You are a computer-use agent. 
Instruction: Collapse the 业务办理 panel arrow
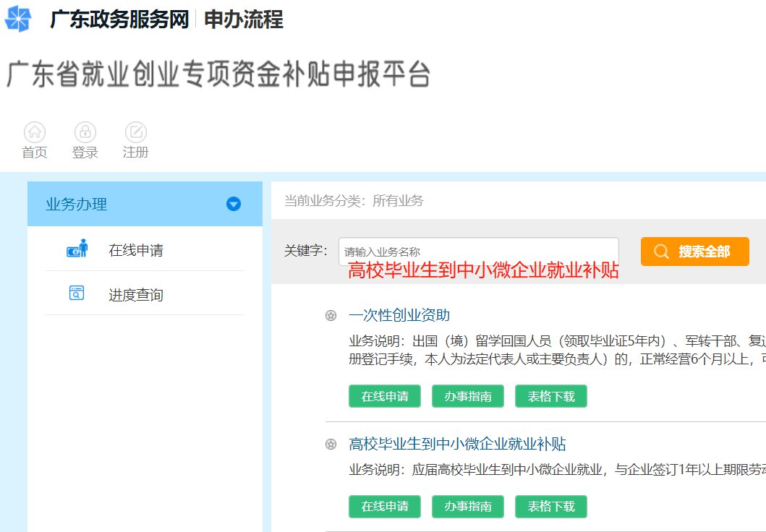point(234,204)
